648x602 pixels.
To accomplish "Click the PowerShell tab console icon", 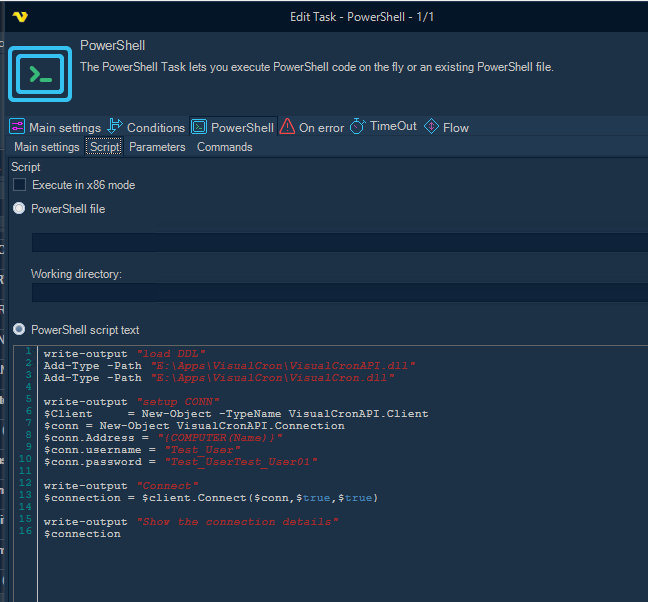I will coord(199,127).
